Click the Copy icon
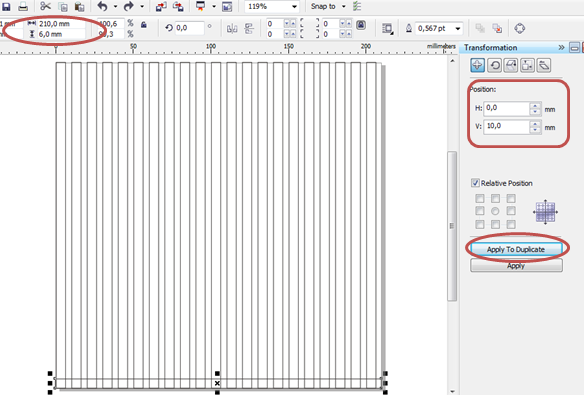This screenshot has height=395, width=584. [63, 6]
